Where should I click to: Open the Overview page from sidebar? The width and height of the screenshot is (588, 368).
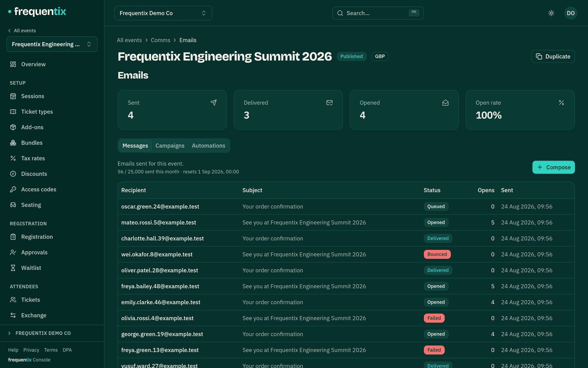[52, 64]
